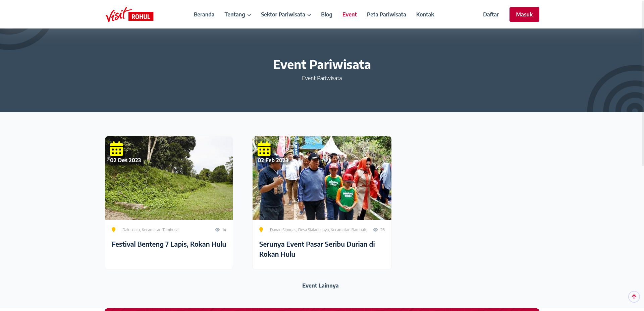Expand the Tentang dropdown menu
Screen dimensions: 644x311
[238, 14]
